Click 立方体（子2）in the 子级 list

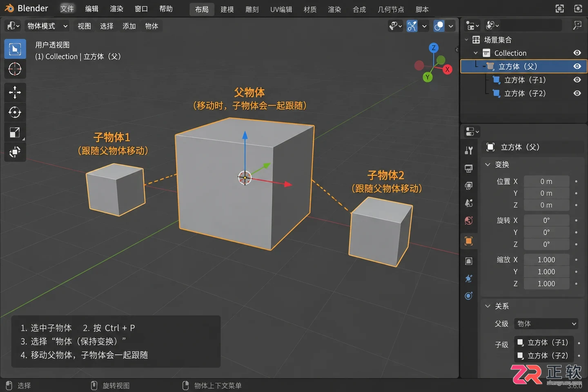[543, 356]
